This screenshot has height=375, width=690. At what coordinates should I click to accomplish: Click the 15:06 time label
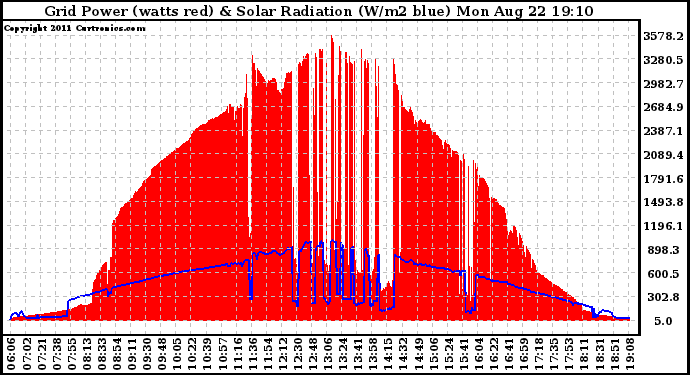pyautogui.click(x=432, y=354)
